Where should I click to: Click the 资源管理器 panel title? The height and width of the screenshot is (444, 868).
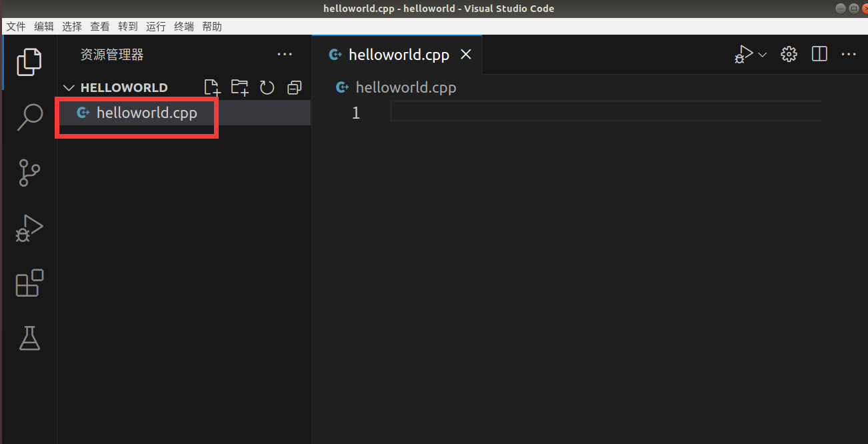[x=112, y=55]
